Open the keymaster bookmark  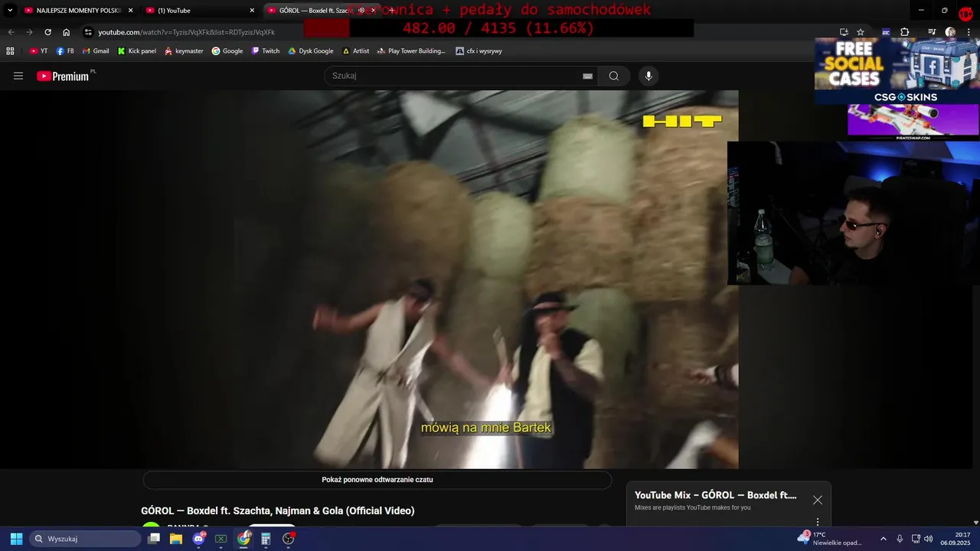pyautogui.click(x=184, y=51)
